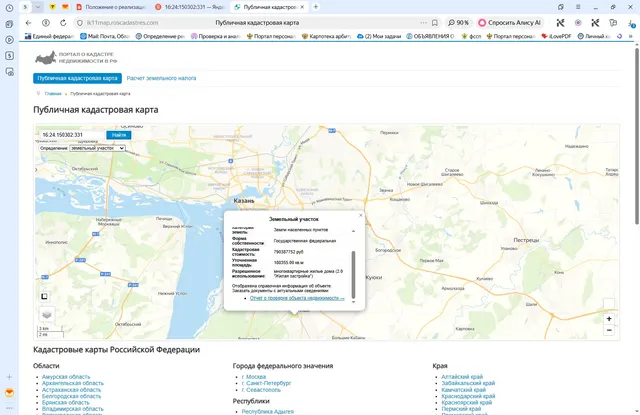Click the popup vertical scrollbar thumb
The image size is (640, 415).
coord(353,274)
